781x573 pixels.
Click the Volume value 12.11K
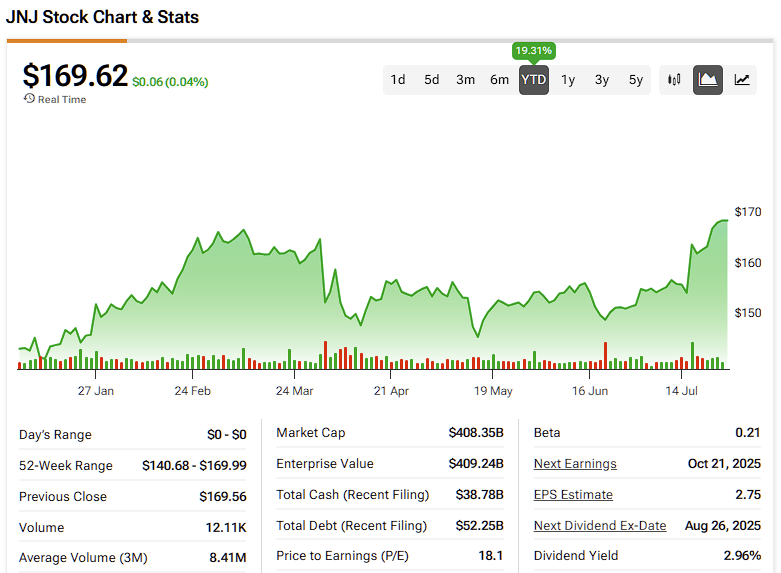pyautogui.click(x=226, y=528)
